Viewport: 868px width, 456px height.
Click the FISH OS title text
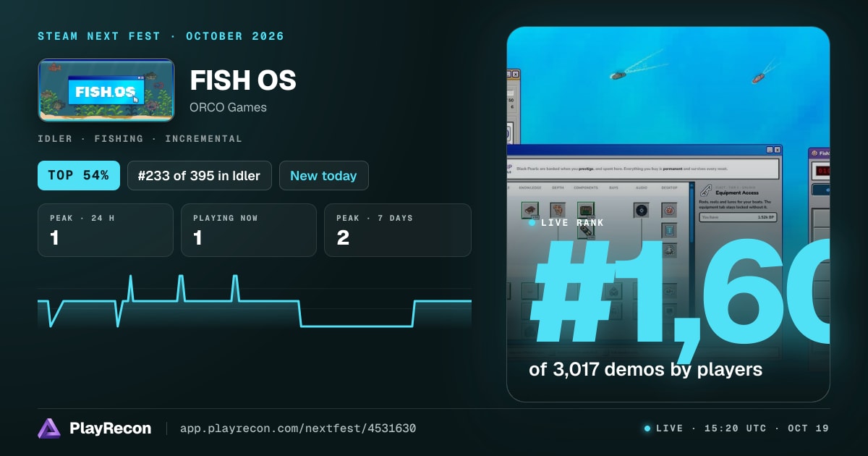(x=243, y=80)
